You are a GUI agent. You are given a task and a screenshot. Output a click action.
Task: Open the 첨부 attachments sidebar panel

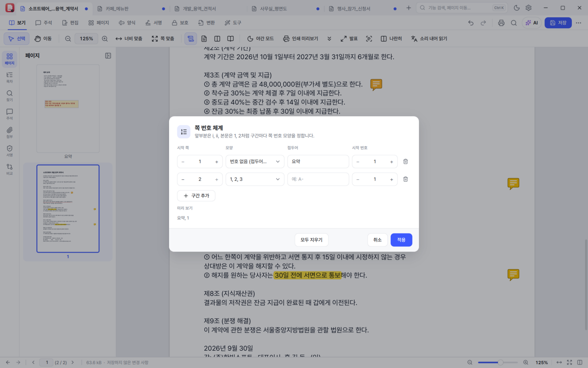tap(10, 132)
